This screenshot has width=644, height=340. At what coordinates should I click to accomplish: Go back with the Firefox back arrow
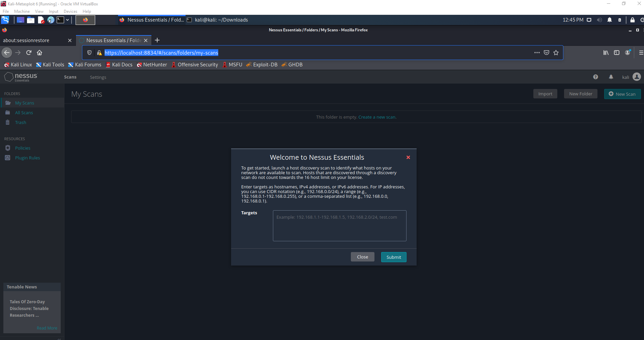(7, 53)
